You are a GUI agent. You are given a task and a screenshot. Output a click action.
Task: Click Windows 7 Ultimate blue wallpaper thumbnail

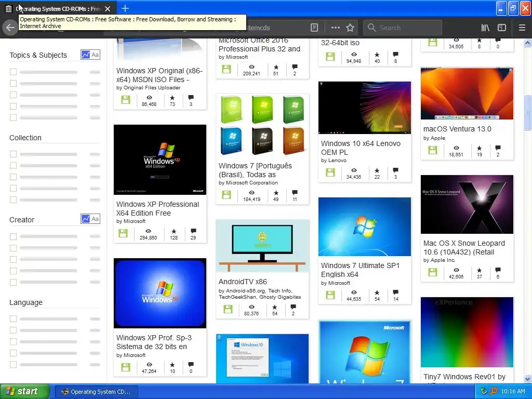tap(364, 227)
